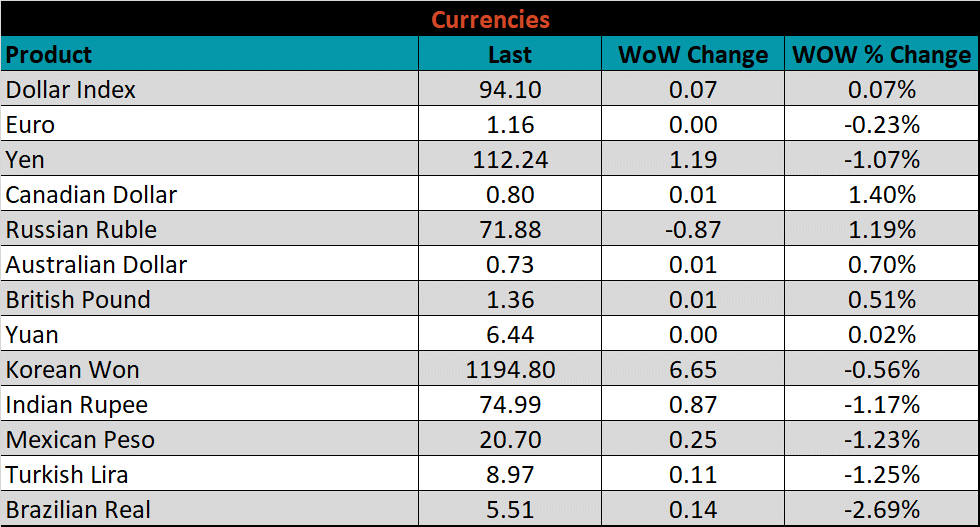Image resolution: width=980 pixels, height=527 pixels.
Task: Select the Korean Won WoW change 6.65
Action: 693,370
